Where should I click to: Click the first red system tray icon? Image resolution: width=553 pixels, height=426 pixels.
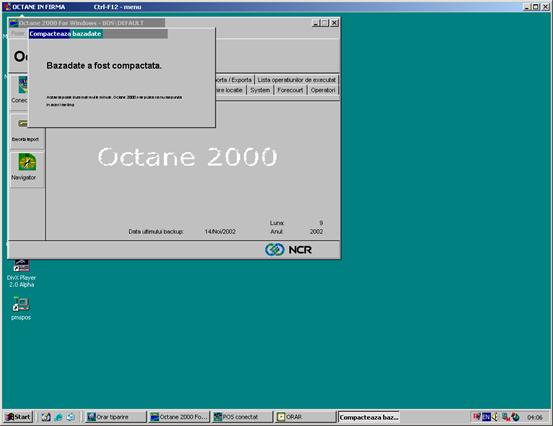(x=477, y=417)
